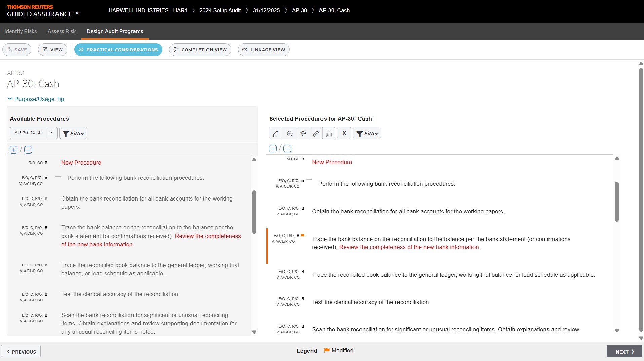Click the PREVIOUS button
Image resolution: width=644 pixels, height=361 pixels.
[x=21, y=352]
